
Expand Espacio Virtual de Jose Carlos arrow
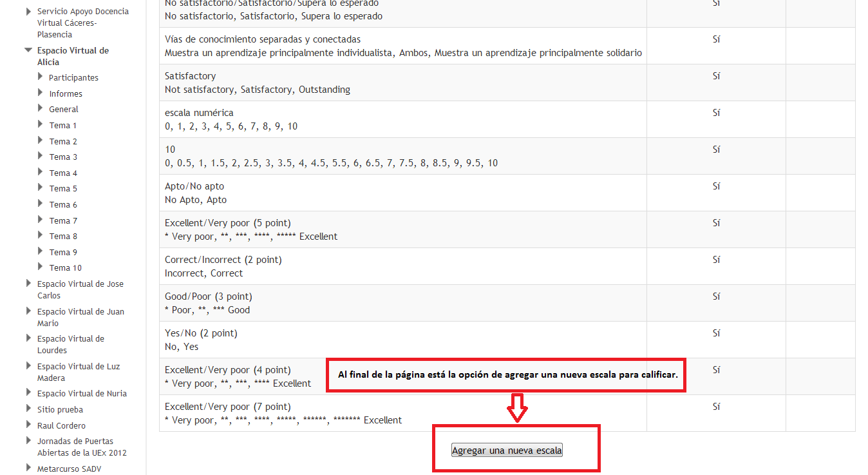28,283
